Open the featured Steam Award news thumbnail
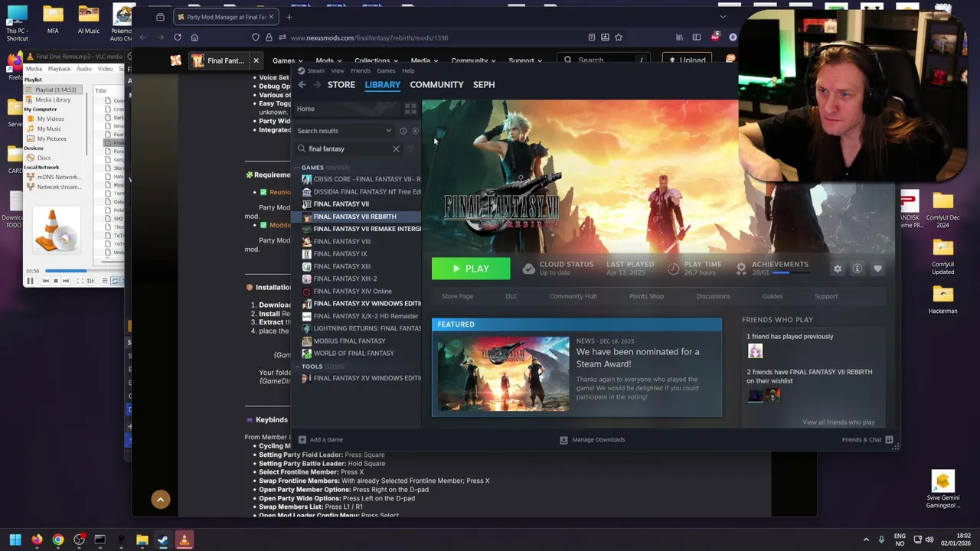This screenshot has width=980, height=551. point(503,374)
